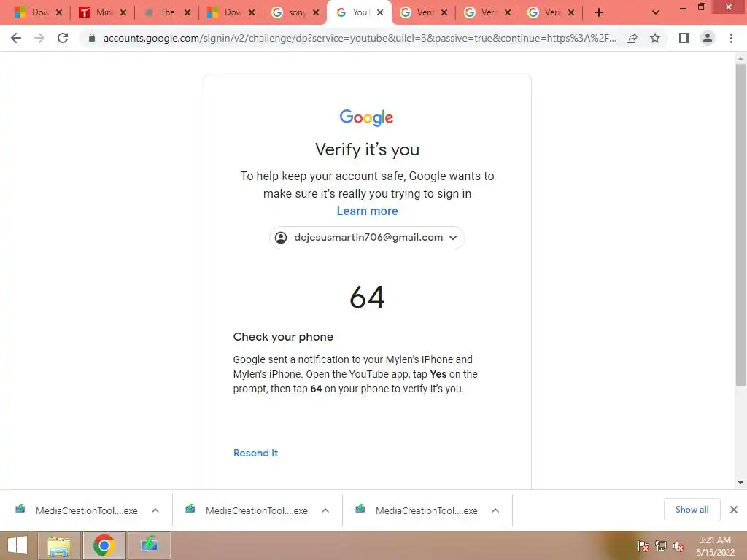747x560 pixels.
Task: Bookmark this page with the star
Action: [x=655, y=38]
